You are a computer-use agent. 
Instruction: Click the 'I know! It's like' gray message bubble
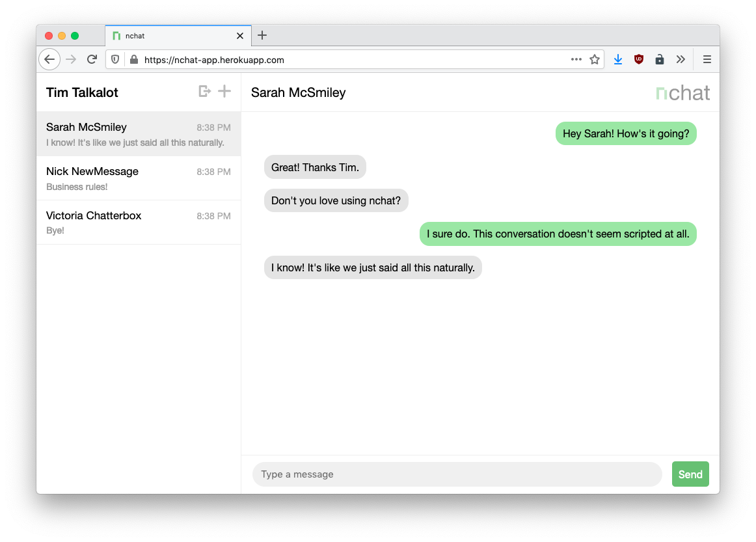[373, 267]
